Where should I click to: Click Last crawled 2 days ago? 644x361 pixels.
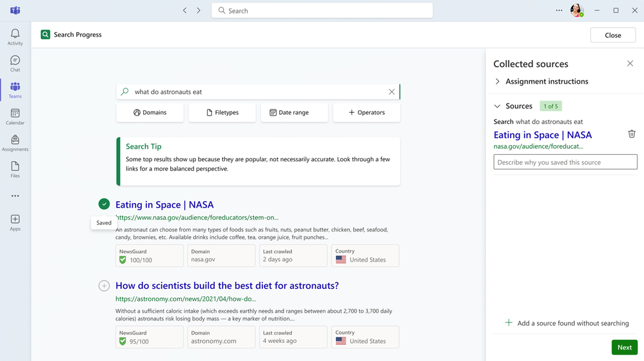click(x=293, y=256)
